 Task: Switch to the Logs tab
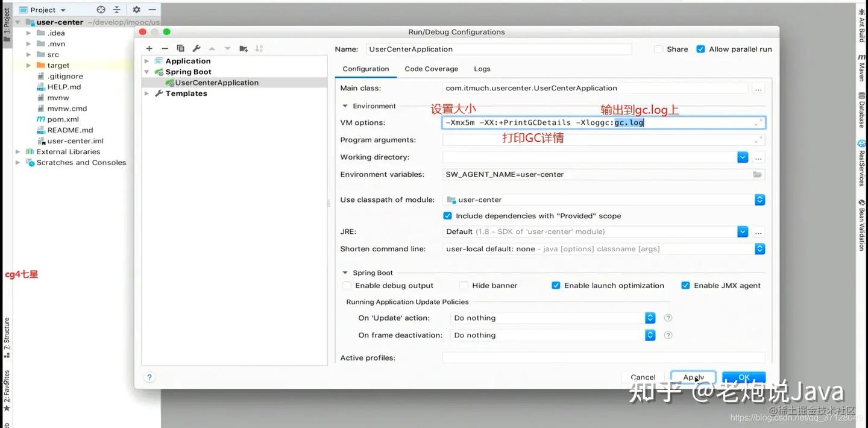pyautogui.click(x=482, y=69)
